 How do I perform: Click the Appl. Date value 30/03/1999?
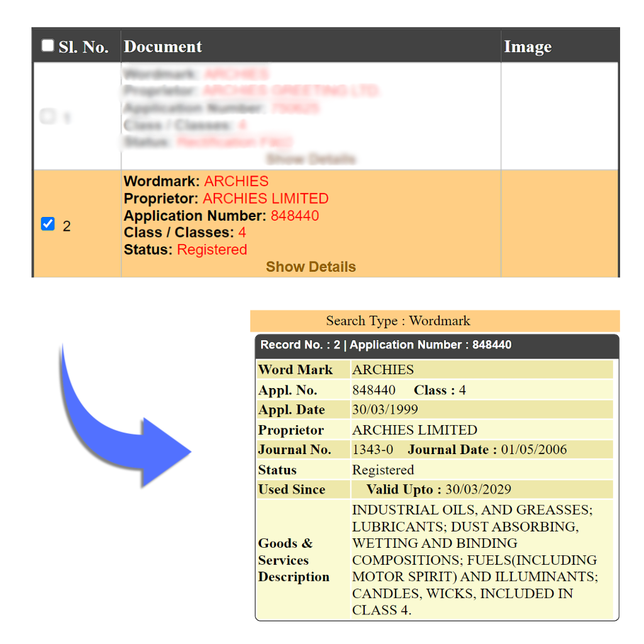coord(385,409)
